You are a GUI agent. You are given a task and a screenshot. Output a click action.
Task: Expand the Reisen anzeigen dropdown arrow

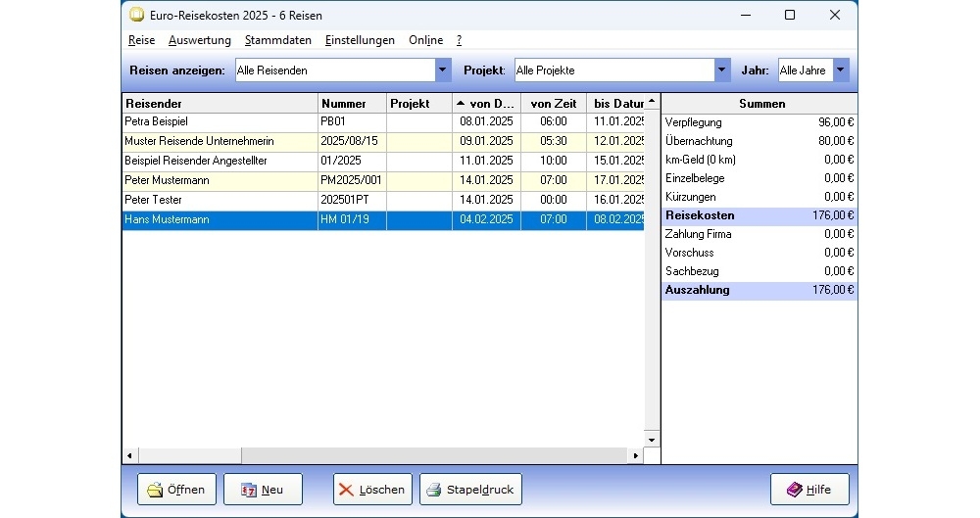tap(443, 70)
